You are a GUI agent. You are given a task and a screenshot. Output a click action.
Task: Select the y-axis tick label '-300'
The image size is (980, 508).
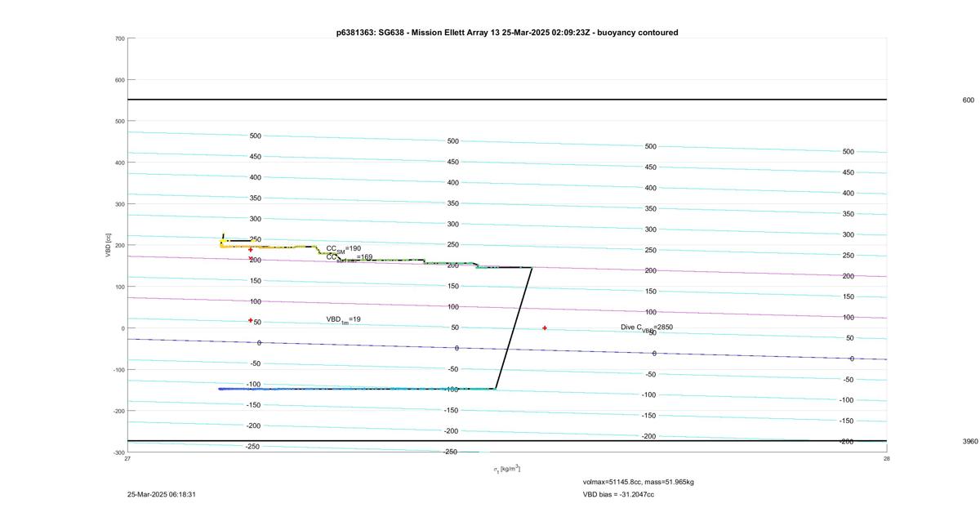pyautogui.click(x=118, y=452)
